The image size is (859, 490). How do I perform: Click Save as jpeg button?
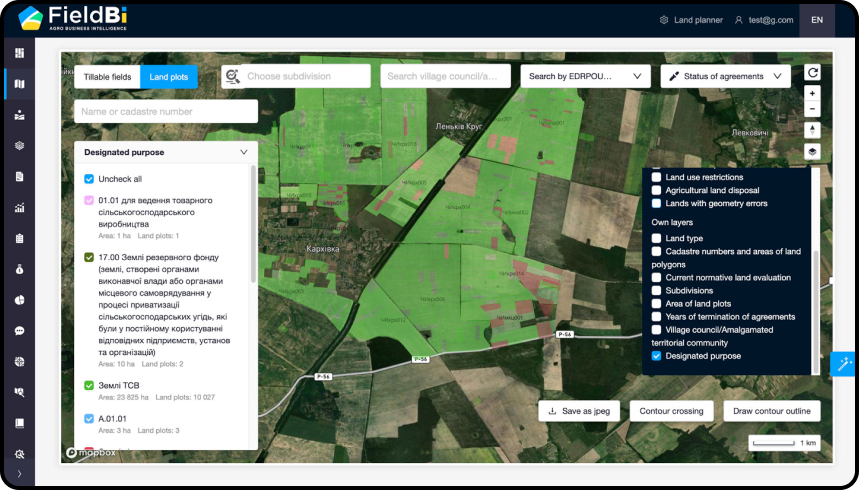coord(579,411)
